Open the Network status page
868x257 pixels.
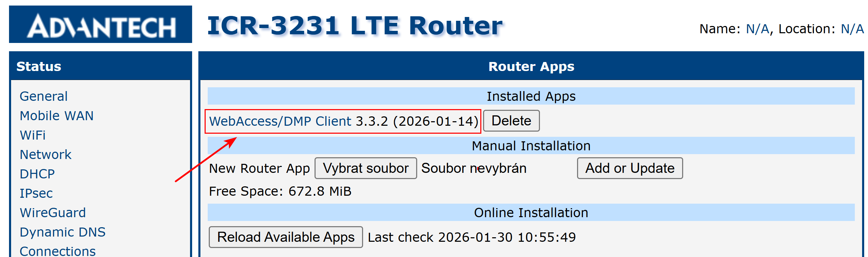[45, 154]
